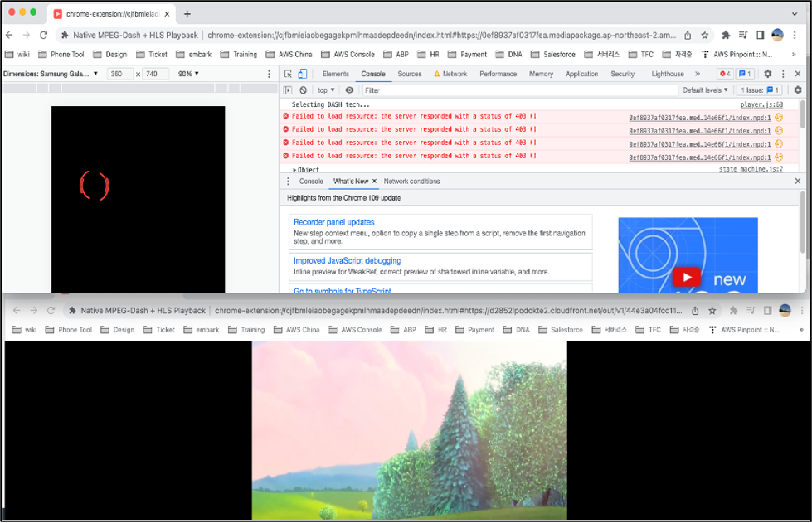Go back in the bottom browser window
The width and height of the screenshot is (812, 523).
(17, 310)
